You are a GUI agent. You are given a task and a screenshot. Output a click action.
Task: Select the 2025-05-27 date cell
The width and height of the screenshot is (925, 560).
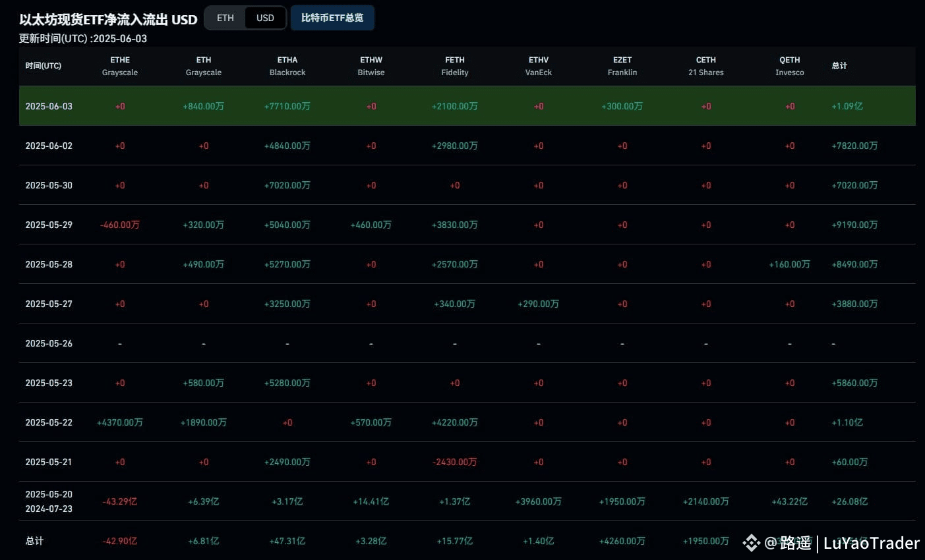tap(49, 304)
